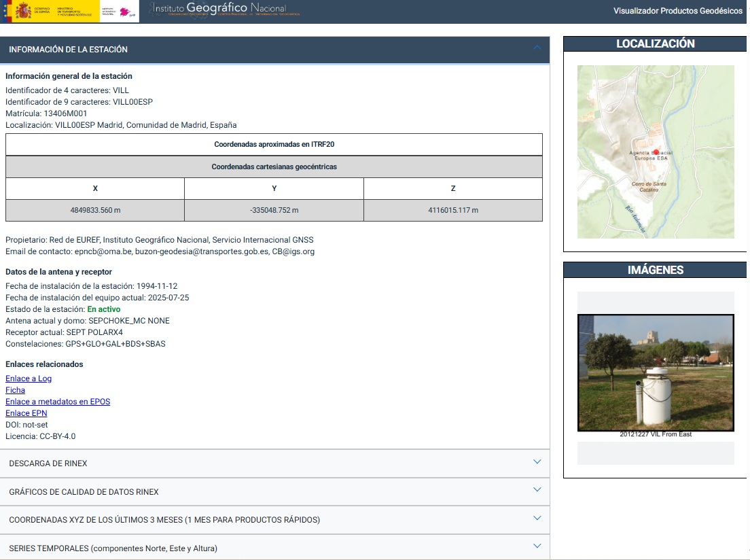Click the DOI not-set text
The height and width of the screenshot is (560, 750).
(26, 425)
